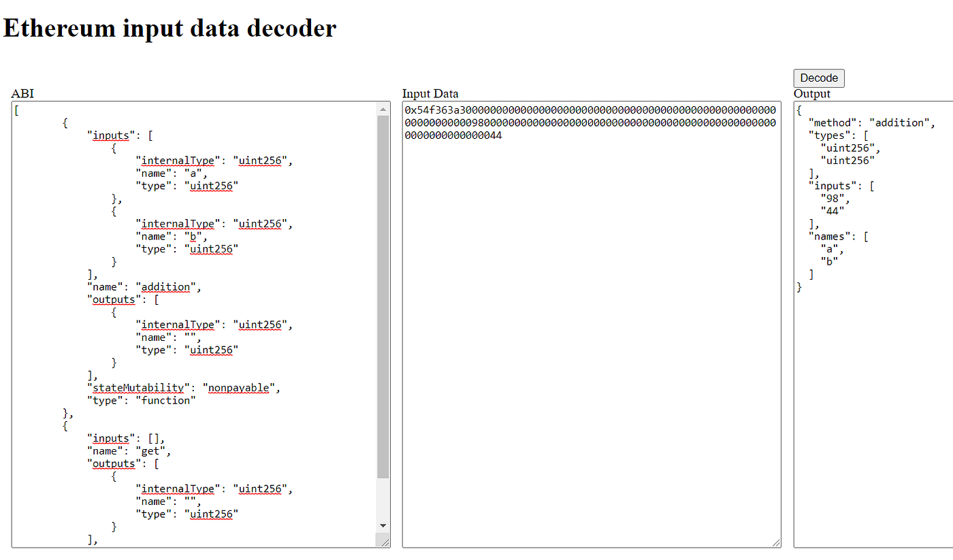Image resolution: width=953 pixels, height=560 pixels.
Task: Click the resize grip of Input Data textarea
Action: point(777,541)
